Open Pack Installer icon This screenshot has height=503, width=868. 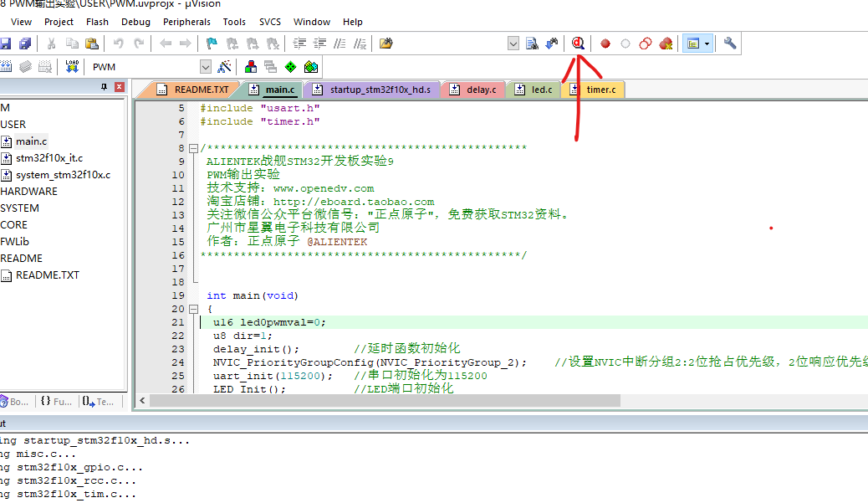[x=311, y=67]
